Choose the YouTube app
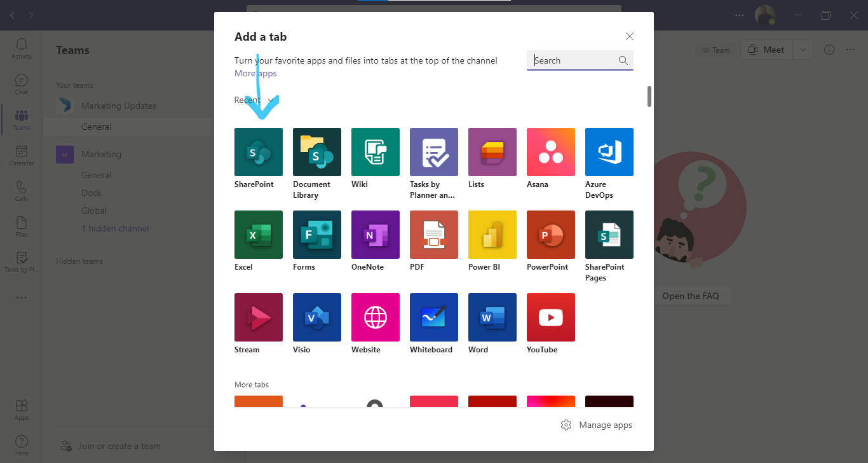This screenshot has width=868, height=463. (550, 317)
